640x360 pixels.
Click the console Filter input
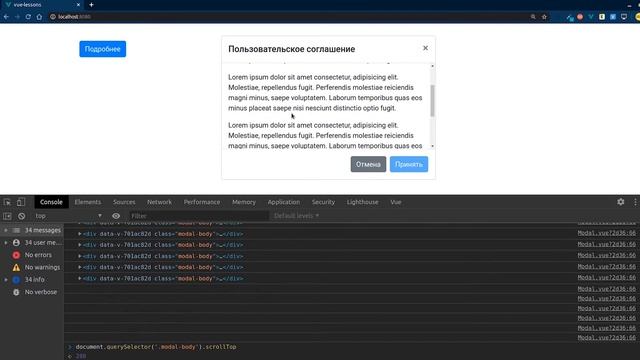(x=199, y=216)
